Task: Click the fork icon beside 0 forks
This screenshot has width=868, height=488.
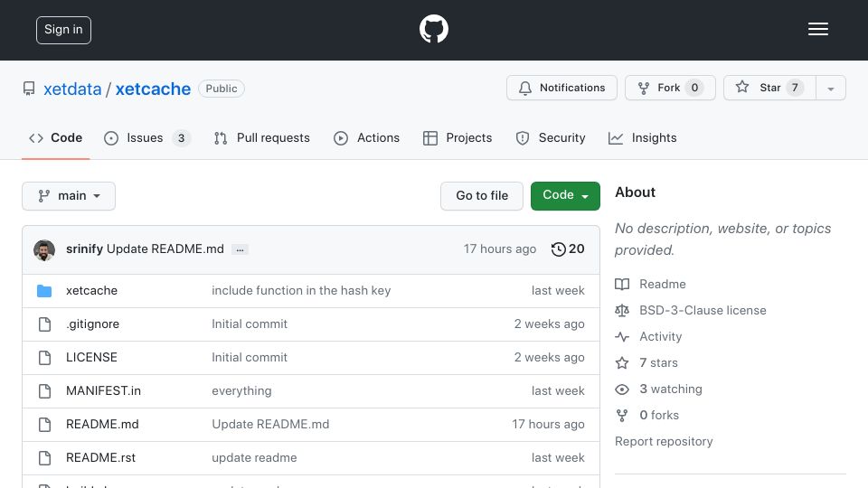Action: pos(622,416)
